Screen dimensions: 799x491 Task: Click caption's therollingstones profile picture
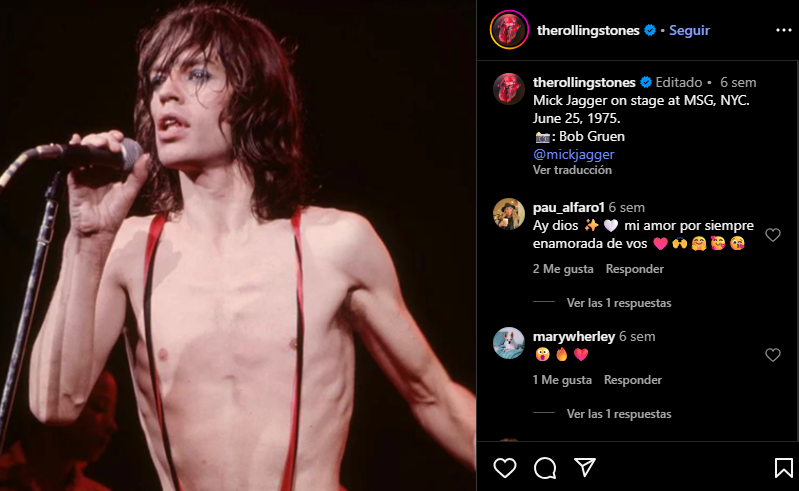pos(509,89)
